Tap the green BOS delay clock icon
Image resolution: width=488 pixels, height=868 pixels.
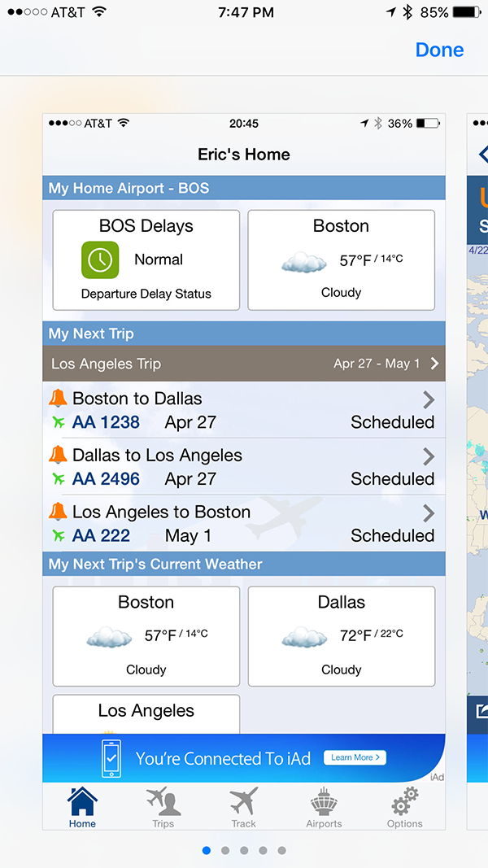point(100,260)
